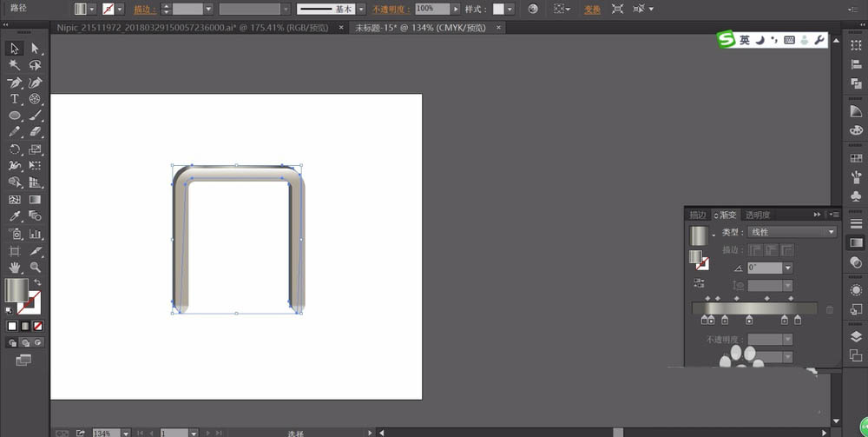Select the Artboard tool
Viewport: 868px width, 437px height.
click(x=15, y=251)
